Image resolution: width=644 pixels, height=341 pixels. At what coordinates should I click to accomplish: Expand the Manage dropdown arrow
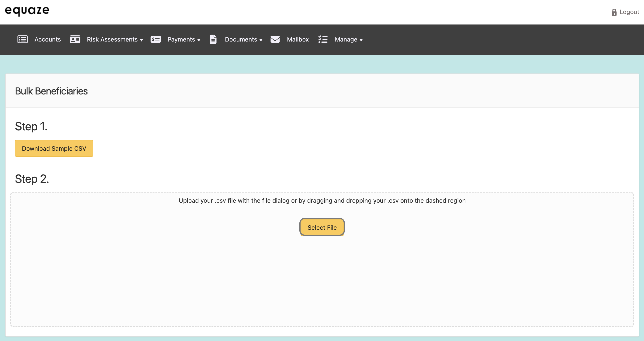point(361,40)
